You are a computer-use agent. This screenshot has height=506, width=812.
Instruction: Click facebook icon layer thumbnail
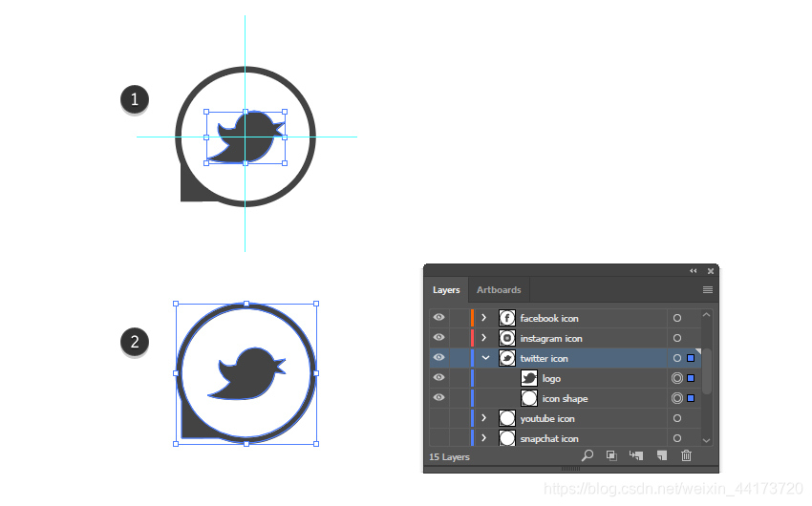(507, 318)
